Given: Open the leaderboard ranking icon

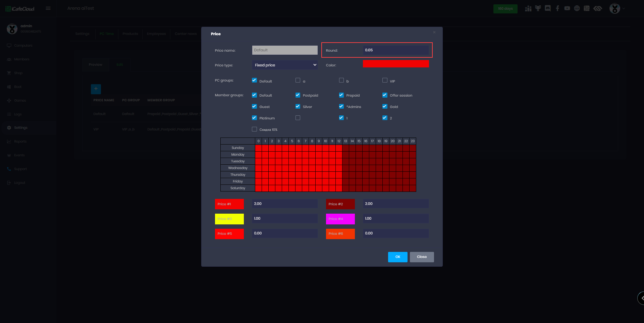Looking at the screenshot, I should click(x=528, y=8).
